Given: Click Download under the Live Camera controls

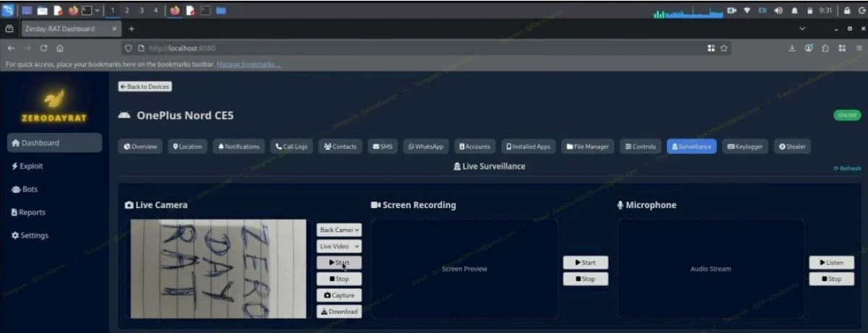Looking at the screenshot, I should point(339,311).
